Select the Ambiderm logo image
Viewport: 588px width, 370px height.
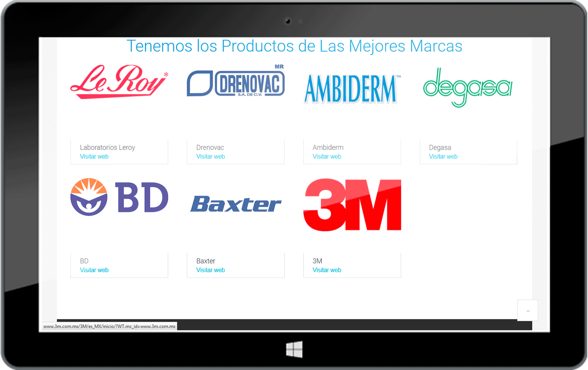coord(352,88)
